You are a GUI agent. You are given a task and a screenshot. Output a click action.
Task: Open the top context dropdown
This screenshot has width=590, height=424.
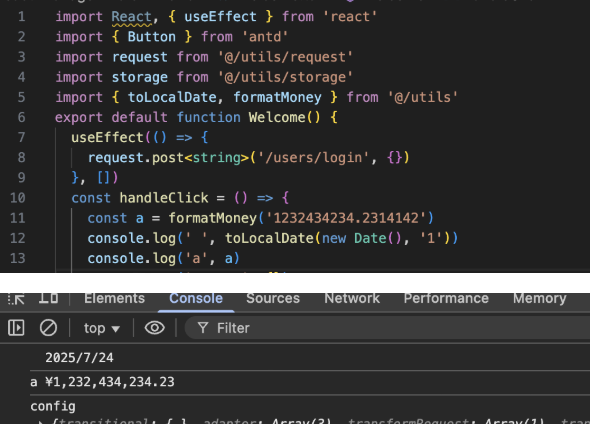102,328
